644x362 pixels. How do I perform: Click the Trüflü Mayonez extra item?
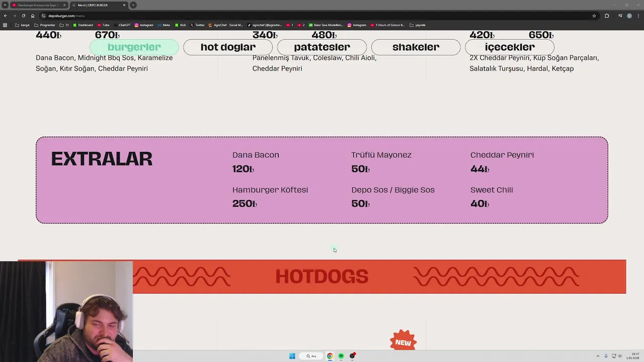(381, 155)
